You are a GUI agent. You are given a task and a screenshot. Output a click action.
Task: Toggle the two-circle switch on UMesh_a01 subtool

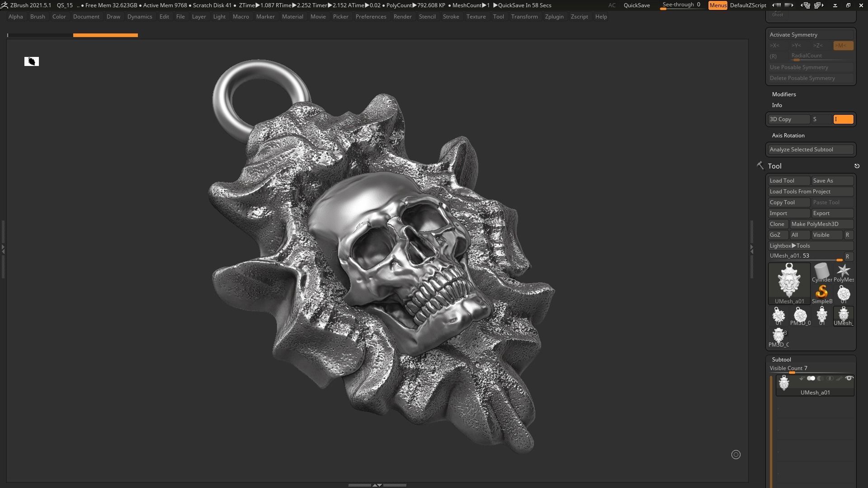click(x=811, y=379)
